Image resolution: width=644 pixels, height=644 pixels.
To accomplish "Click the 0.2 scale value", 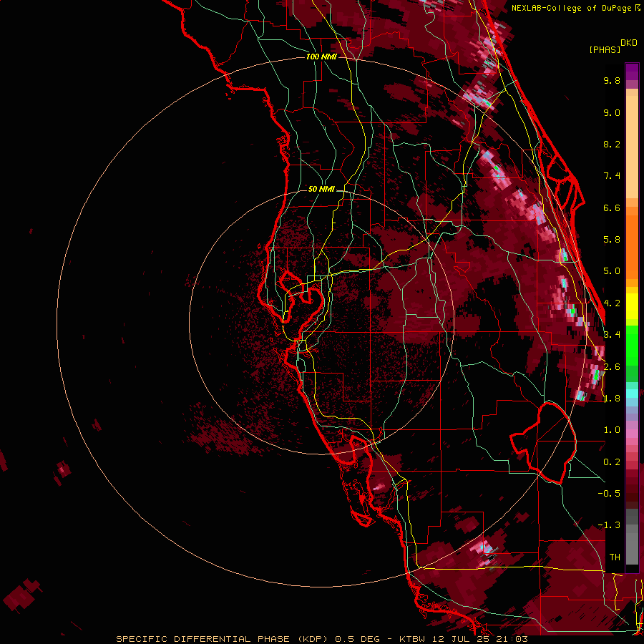I will 612,462.
